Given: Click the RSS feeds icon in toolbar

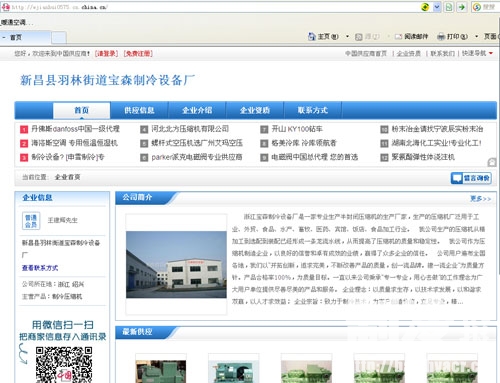Looking at the screenshot, I should pyautogui.click(x=359, y=37).
